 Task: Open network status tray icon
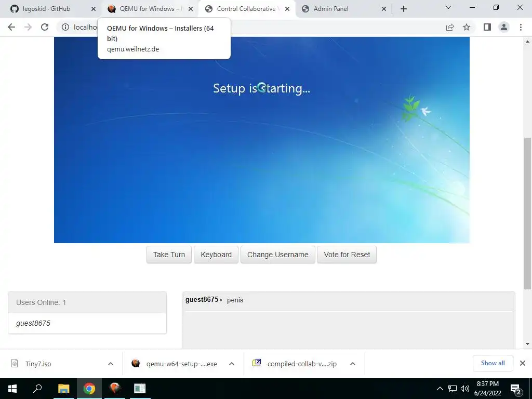(x=453, y=389)
